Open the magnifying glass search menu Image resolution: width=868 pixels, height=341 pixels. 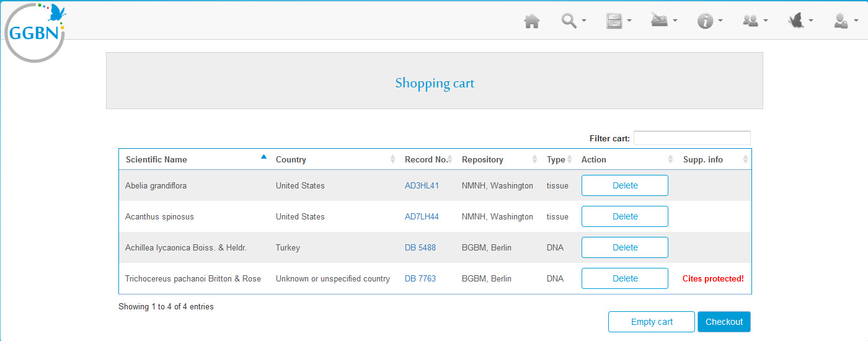tap(573, 21)
